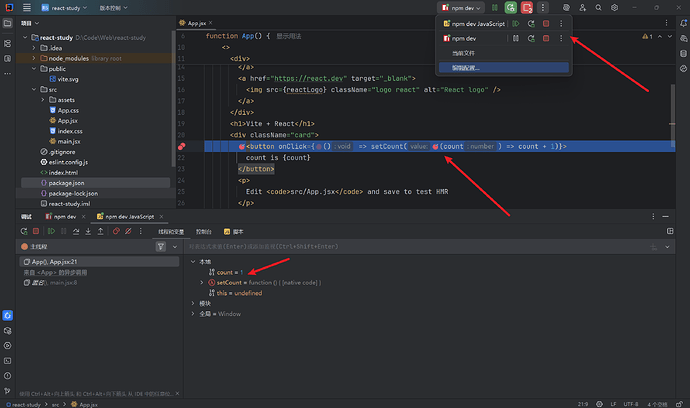Open the npm dev run configuration selector

point(461,8)
